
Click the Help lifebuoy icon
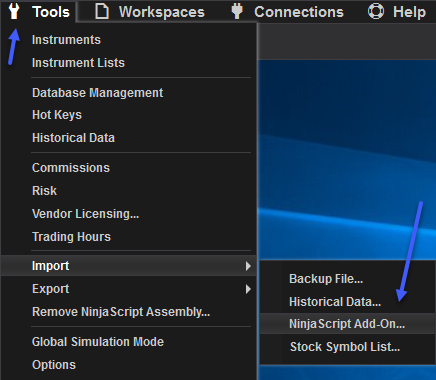coord(376,11)
